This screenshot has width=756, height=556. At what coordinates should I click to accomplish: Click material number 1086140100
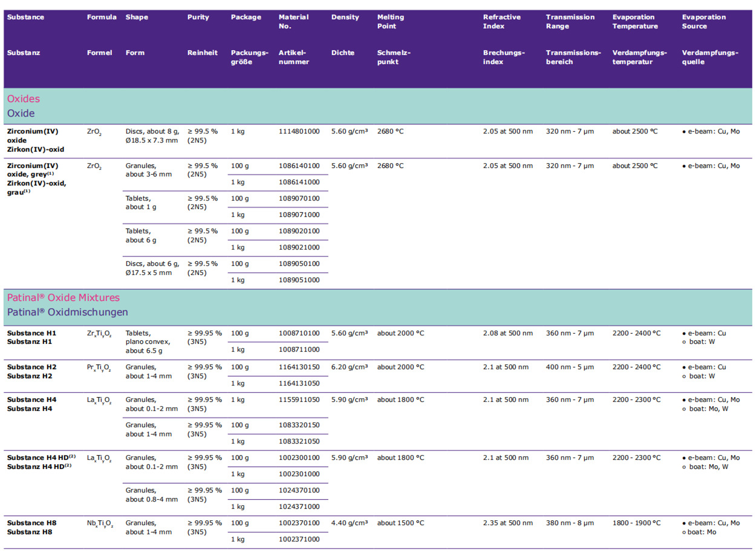tap(299, 166)
